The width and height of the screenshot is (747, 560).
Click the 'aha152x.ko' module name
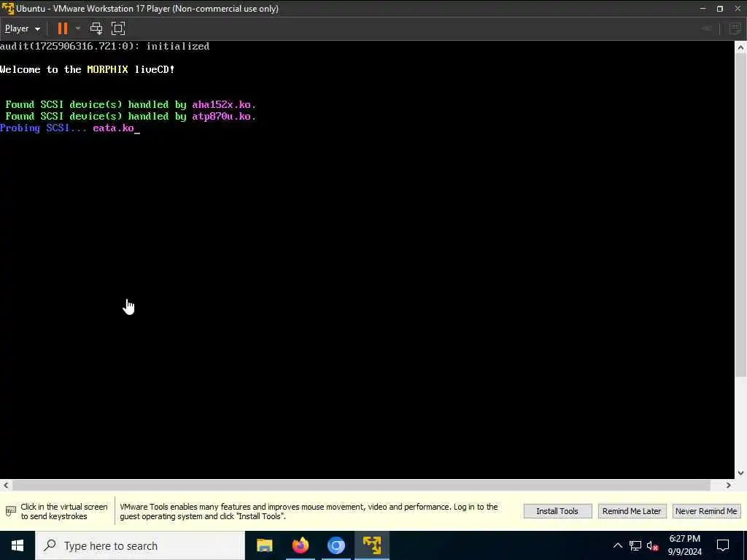click(221, 105)
